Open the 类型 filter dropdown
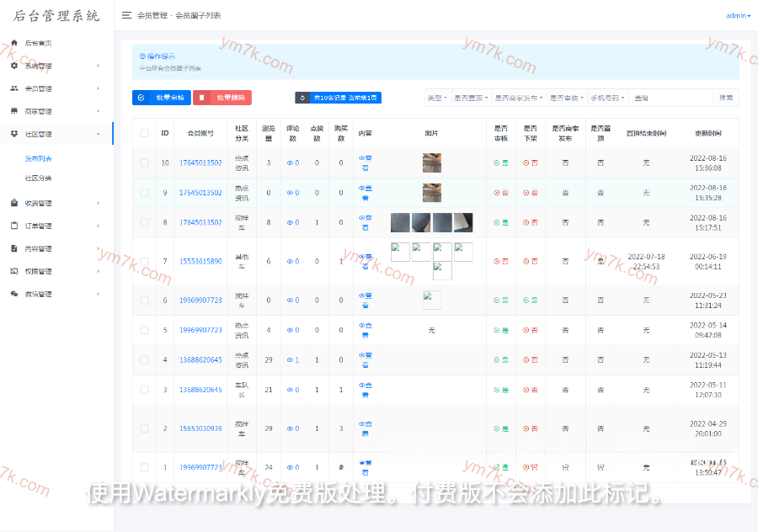The height and width of the screenshot is (532, 758). (436, 98)
